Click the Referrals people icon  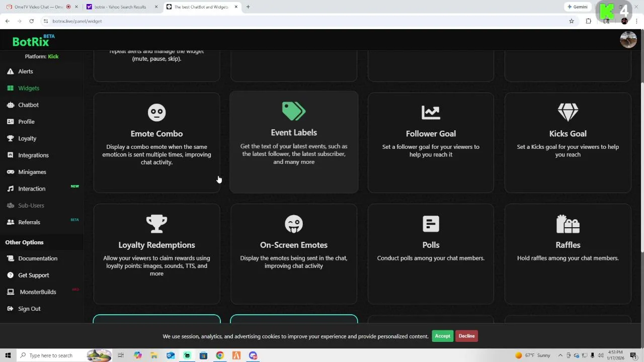point(10,222)
